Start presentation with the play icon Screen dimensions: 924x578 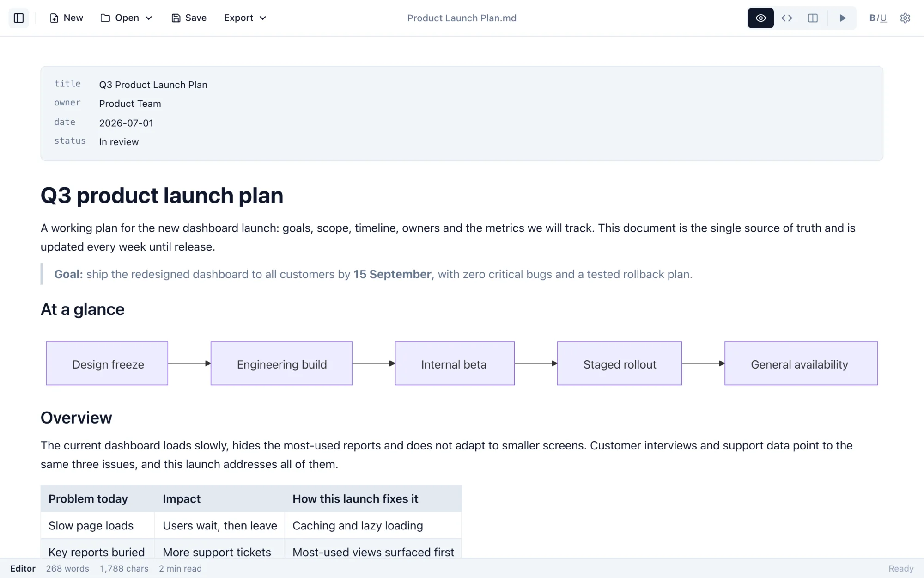coord(842,18)
